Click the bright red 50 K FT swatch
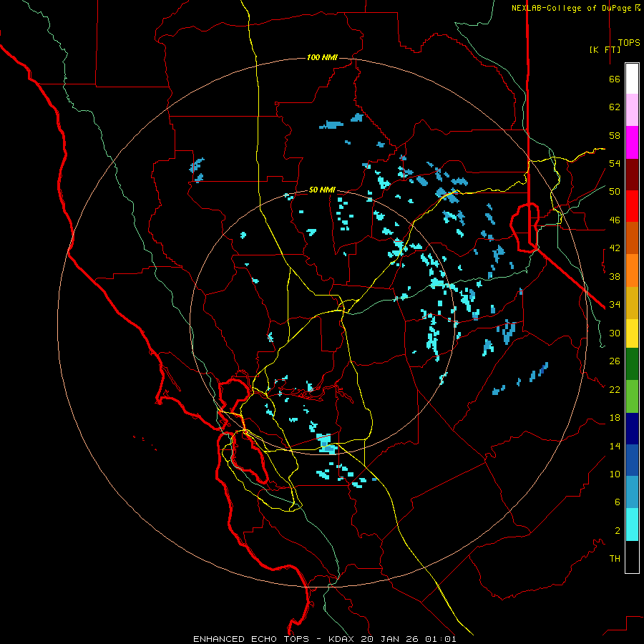 [632, 206]
